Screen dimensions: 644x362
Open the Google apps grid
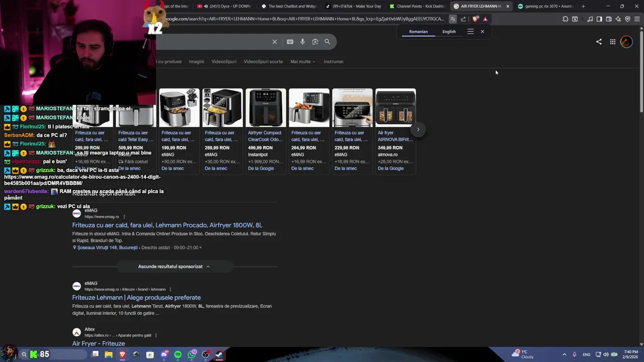[613, 42]
